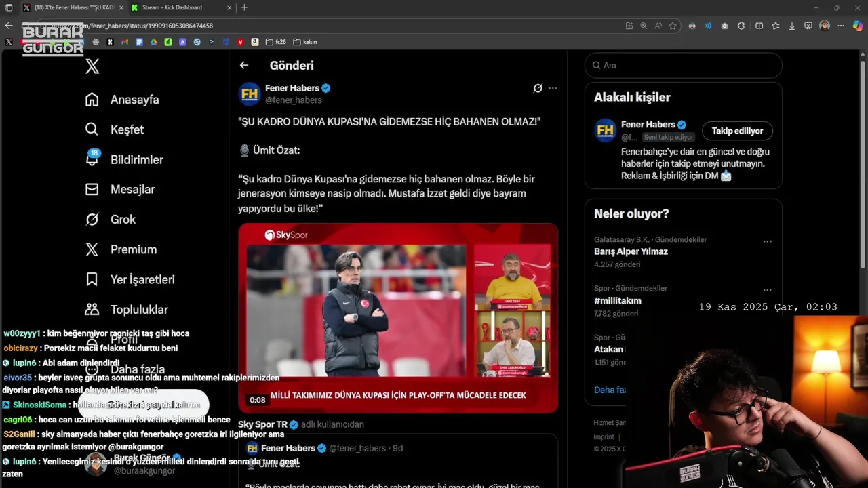868x488 pixels.
Task: Open options for the #millitakım trend
Action: 767,290
